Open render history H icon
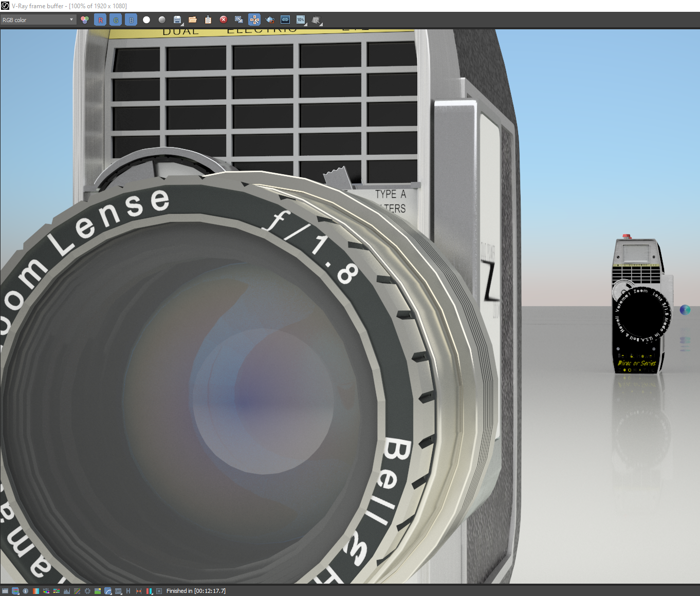 pos(128,591)
